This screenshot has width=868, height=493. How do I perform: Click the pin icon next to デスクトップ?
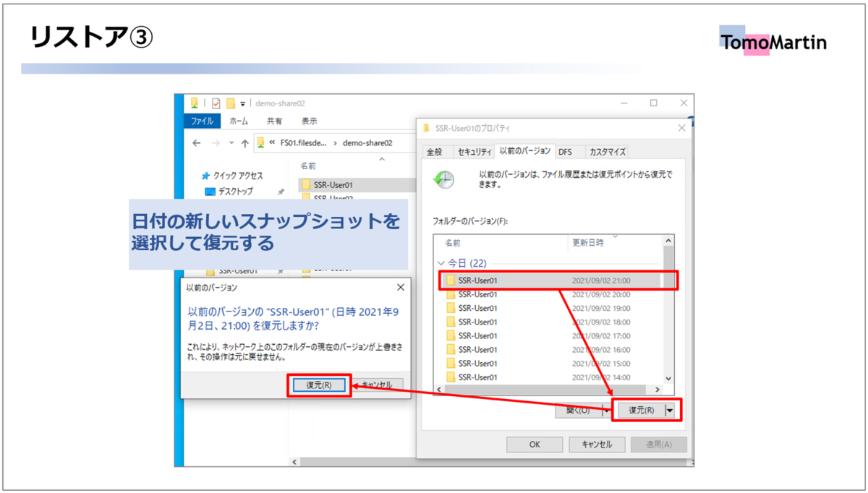(281, 192)
